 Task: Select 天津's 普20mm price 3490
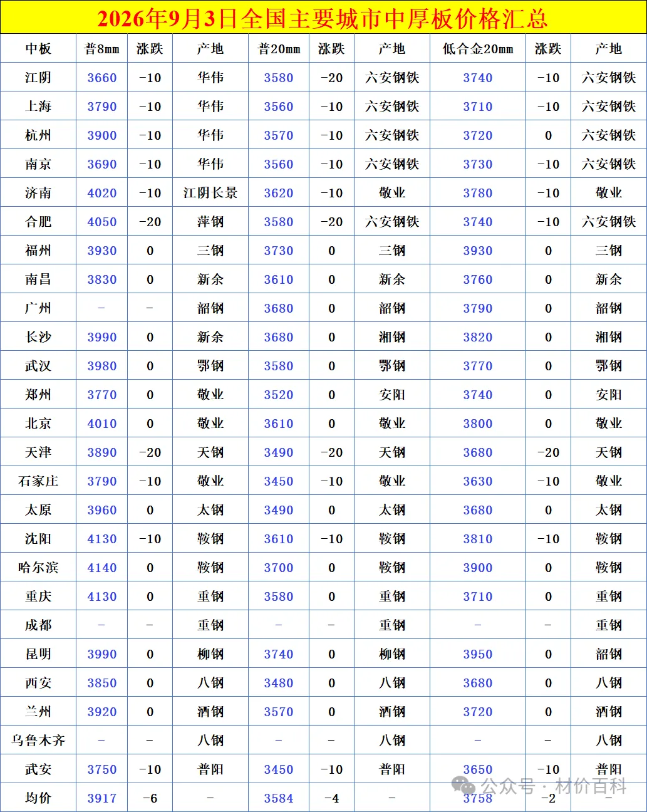point(279,452)
